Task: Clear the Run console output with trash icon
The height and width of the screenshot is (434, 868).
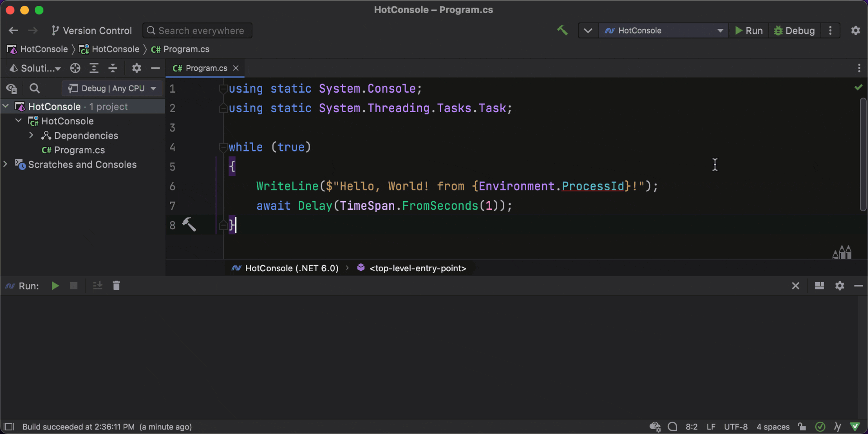Action: [116, 285]
